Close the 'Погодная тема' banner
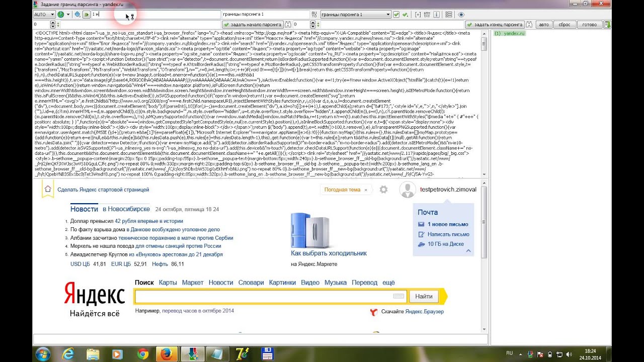Screen dimensions: 644x362 366,190
